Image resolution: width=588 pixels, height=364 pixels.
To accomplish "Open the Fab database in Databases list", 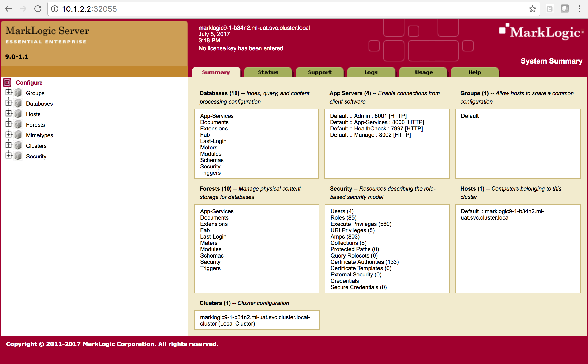I will [x=205, y=135].
